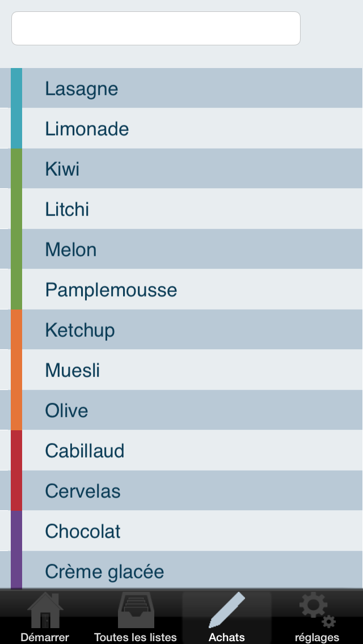The height and width of the screenshot is (644, 363).
Task: Tap the Muesli row
Action: point(181,370)
